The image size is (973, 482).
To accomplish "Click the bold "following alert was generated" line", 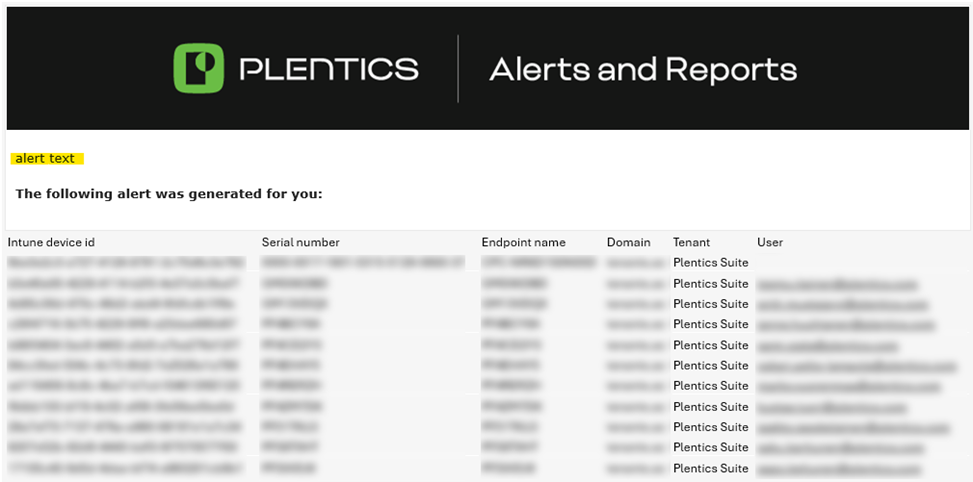I will [169, 194].
